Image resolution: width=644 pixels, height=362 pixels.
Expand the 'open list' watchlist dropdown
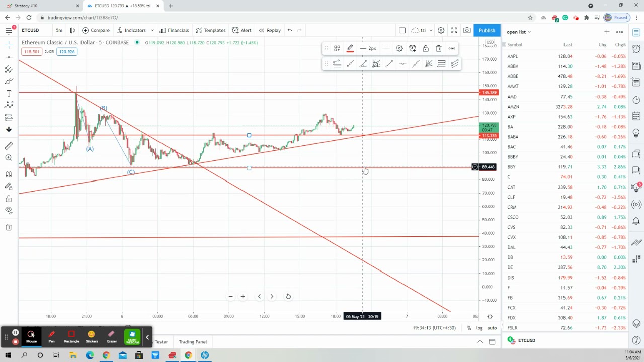[x=519, y=32]
